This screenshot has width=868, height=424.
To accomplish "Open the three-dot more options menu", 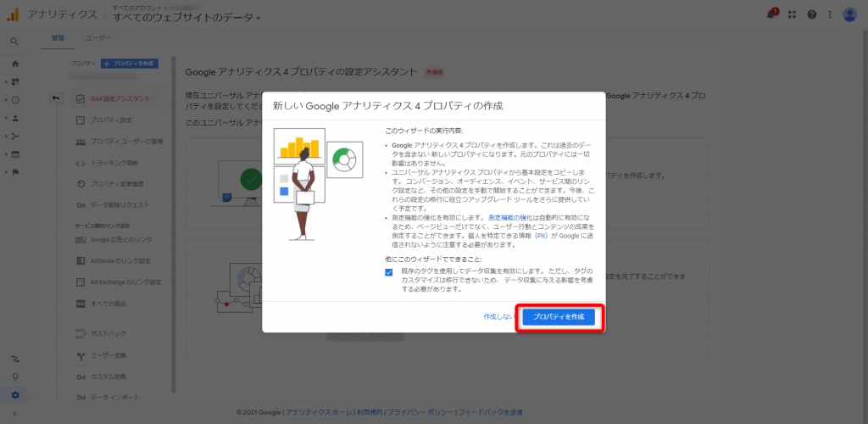I will click(829, 15).
